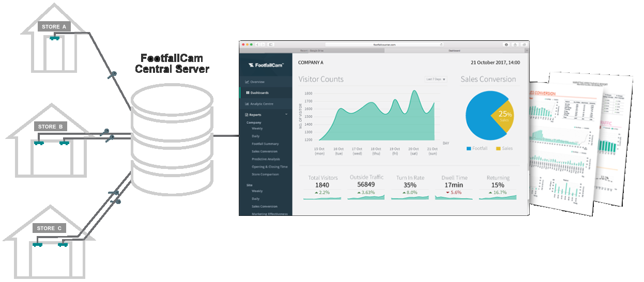Click the yellow Sales legend swatch
The image size is (644, 282).
(x=499, y=149)
